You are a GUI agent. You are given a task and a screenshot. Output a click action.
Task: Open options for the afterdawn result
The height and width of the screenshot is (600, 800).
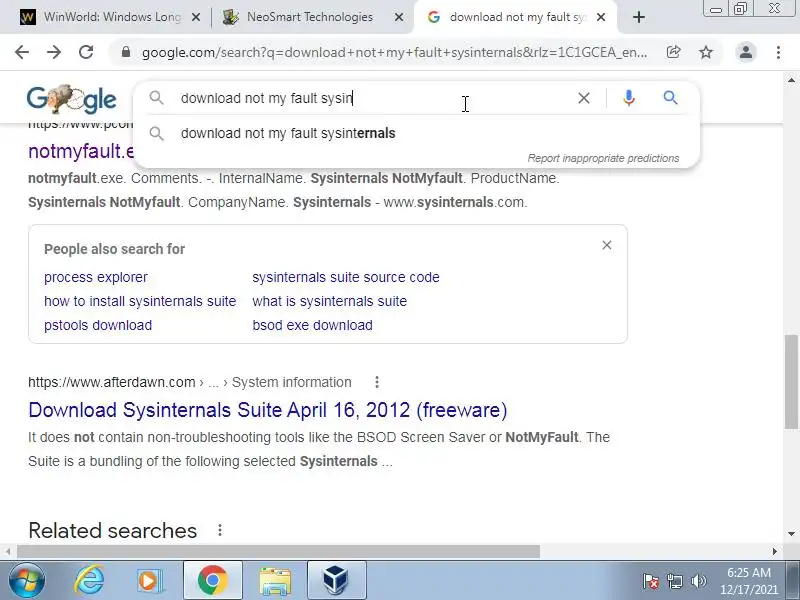click(x=377, y=382)
